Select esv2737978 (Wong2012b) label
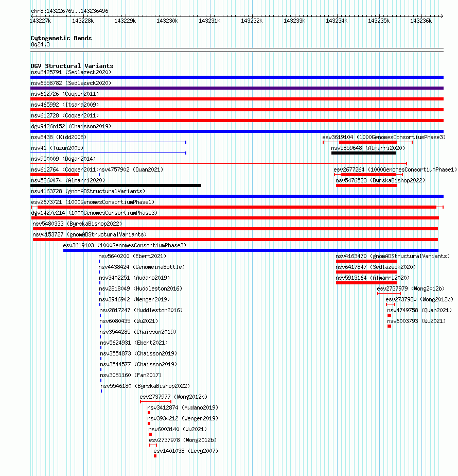This screenshot has width=458, height=476. coord(183,440)
